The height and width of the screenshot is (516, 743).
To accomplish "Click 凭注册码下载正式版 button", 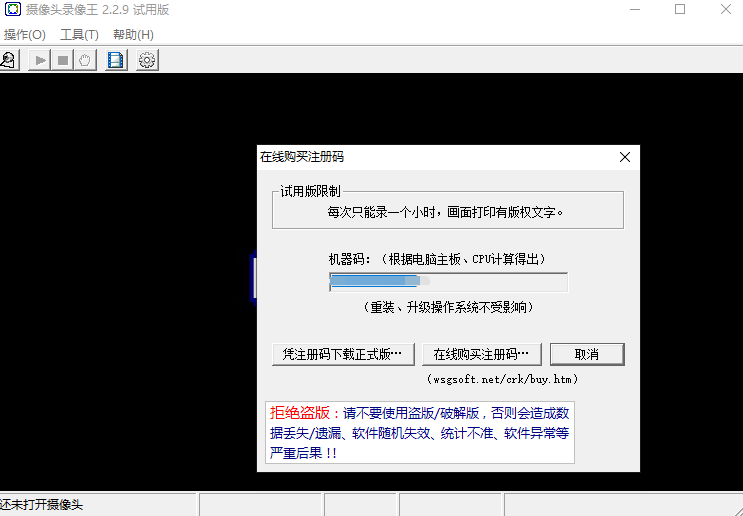I will point(343,354).
